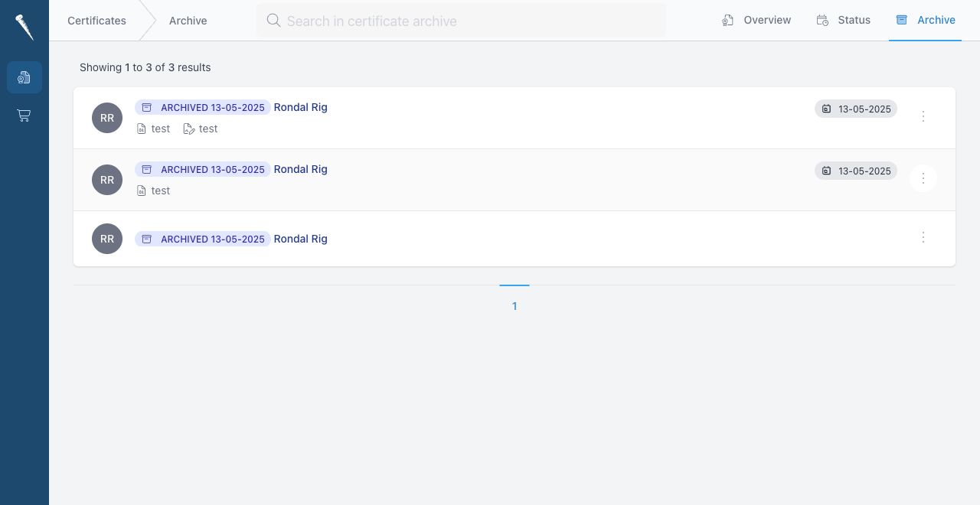
Task: Click the first row's signed document test icon
Action: [189, 129]
